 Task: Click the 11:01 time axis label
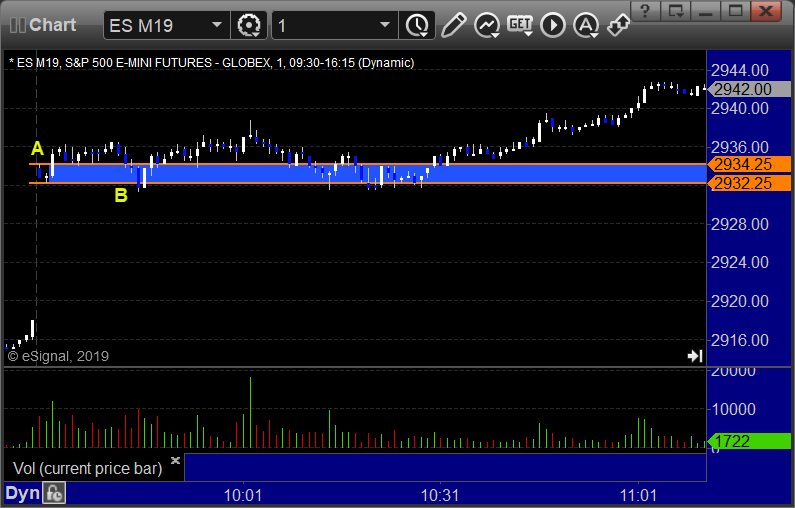tap(638, 495)
